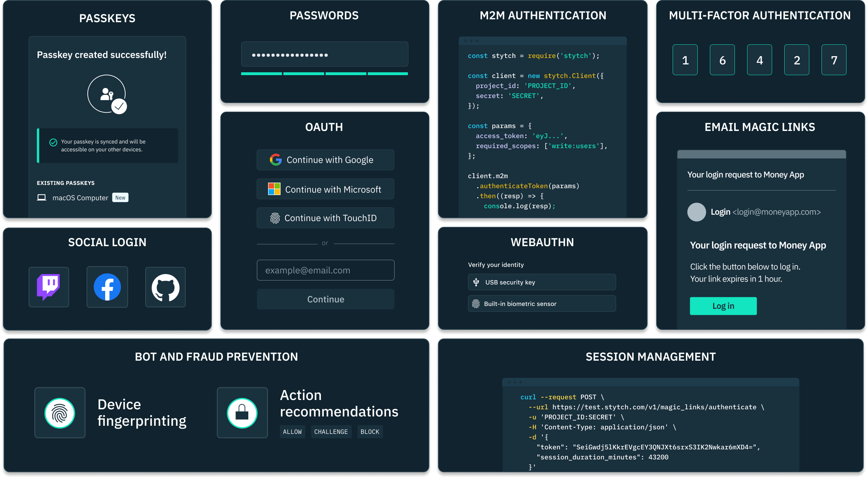
Task: Click the OAUTH card title
Action: click(x=324, y=127)
